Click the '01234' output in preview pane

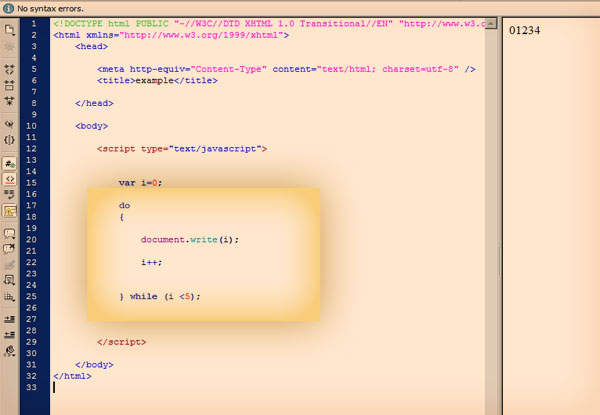(x=524, y=30)
